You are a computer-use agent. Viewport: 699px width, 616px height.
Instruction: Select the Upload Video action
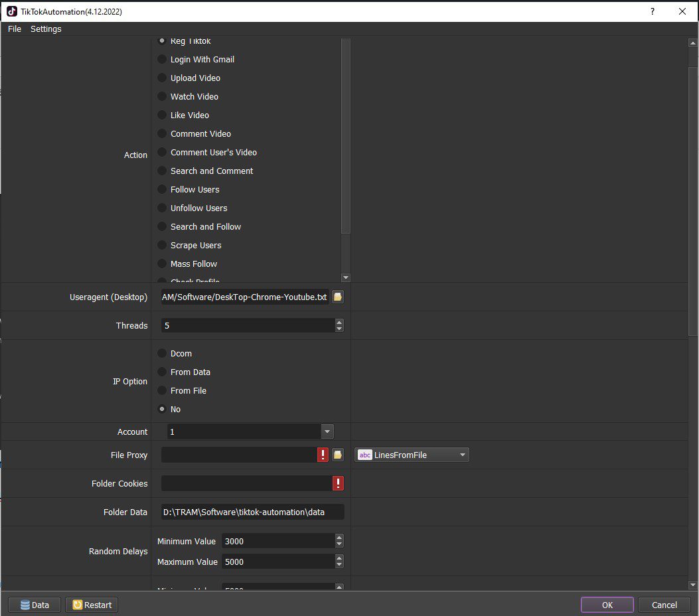pyautogui.click(x=189, y=78)
